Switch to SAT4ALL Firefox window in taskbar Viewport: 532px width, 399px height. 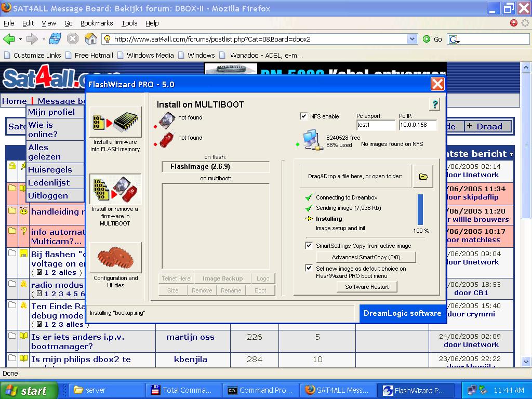[x=338, y=390]
